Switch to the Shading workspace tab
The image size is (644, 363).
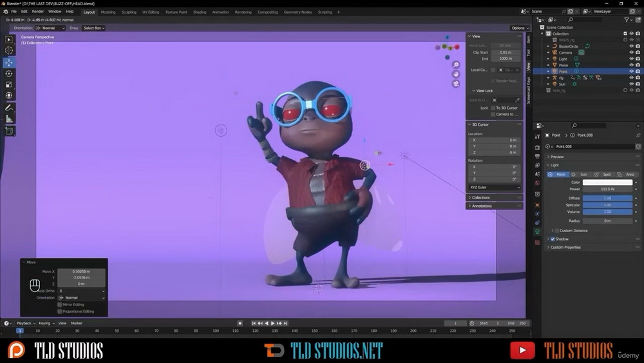(200, 12)
